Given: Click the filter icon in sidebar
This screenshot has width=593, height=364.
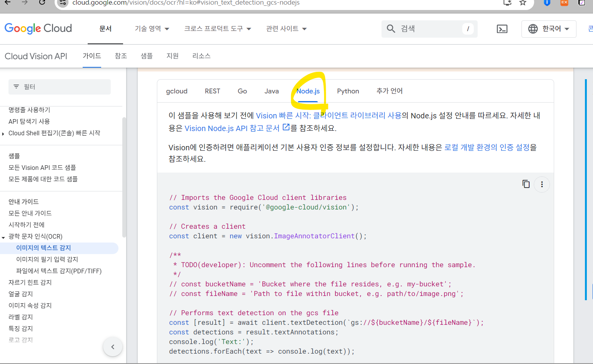Looking at the screenshot, I should 16,87.
